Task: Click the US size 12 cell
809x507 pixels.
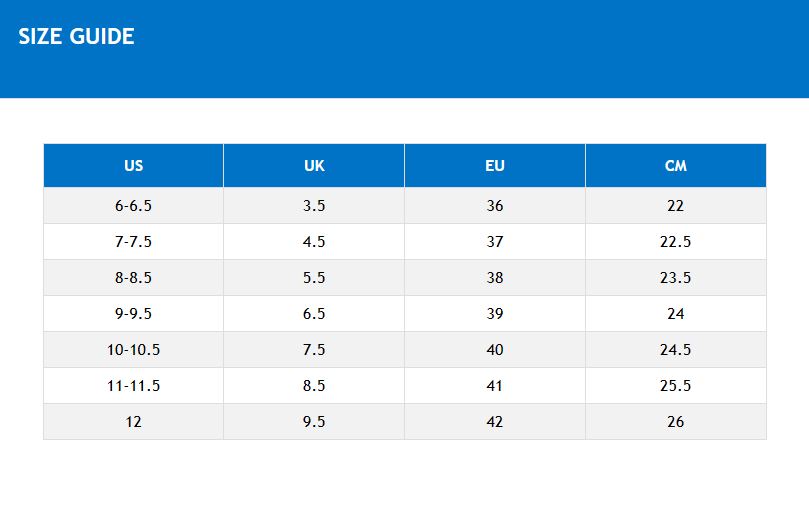Action: (x=133, y=422)
